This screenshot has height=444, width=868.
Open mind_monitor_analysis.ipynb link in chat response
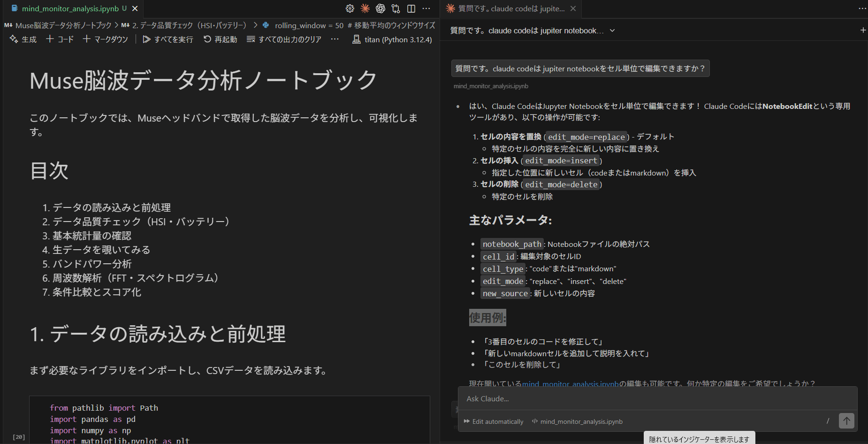coord(570,383)
